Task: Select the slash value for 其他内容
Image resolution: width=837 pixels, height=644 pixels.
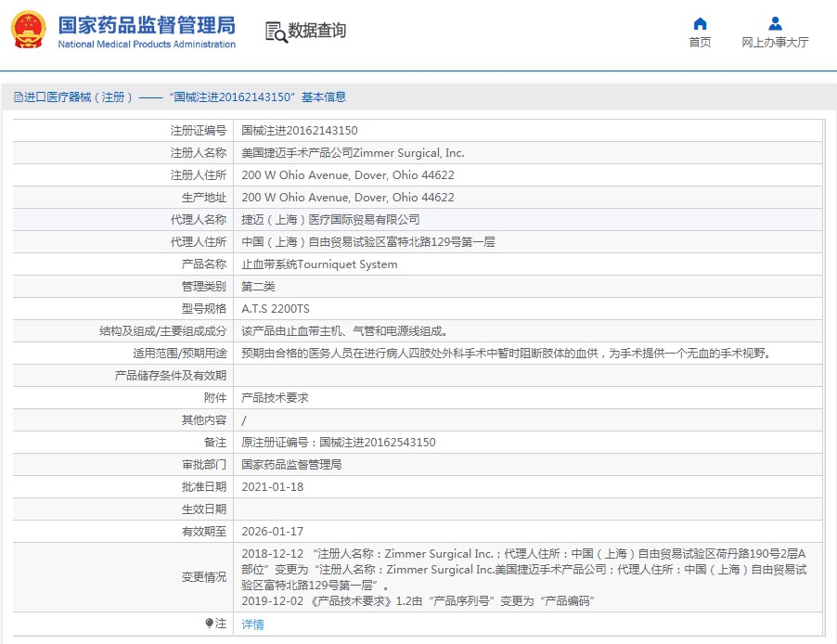Action: pos(244,420)
